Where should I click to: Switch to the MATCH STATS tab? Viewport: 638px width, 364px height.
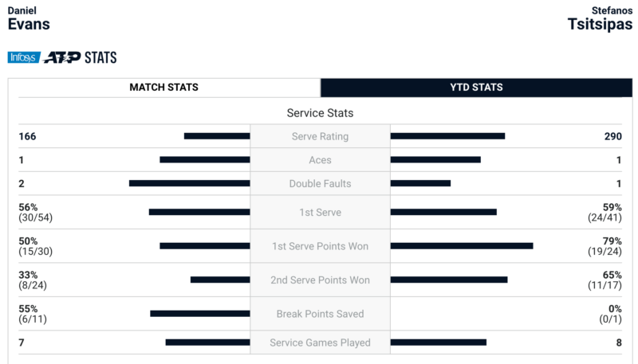(x=164, y=88)
